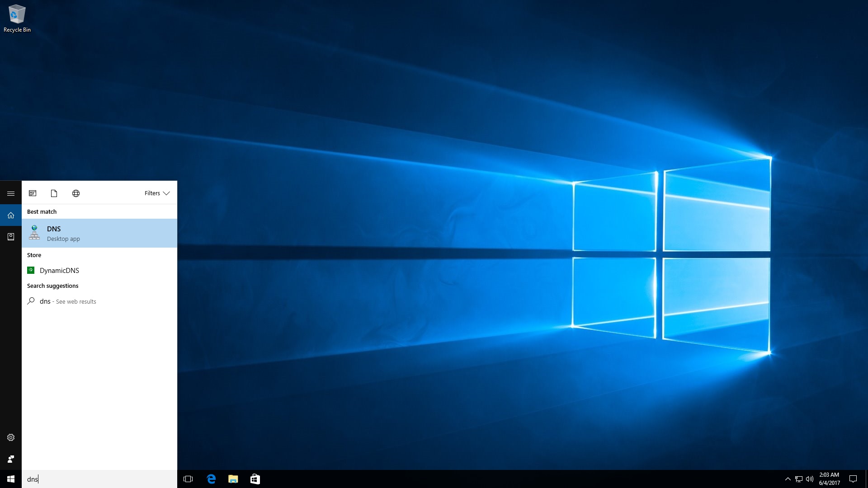Expand the search hamburger menu
Image resolution: width=868 pixels, height=488 pixels.
pyautogui.click(x=11, y=193)
